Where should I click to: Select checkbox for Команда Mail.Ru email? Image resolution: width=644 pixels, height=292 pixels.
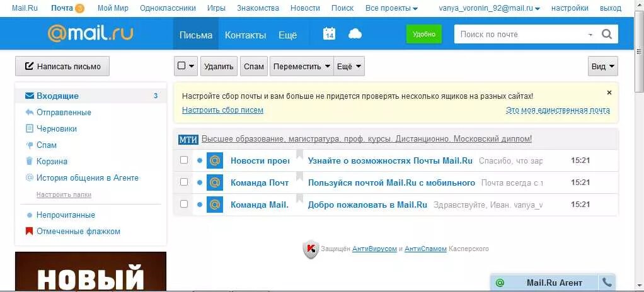coord(184,204)
